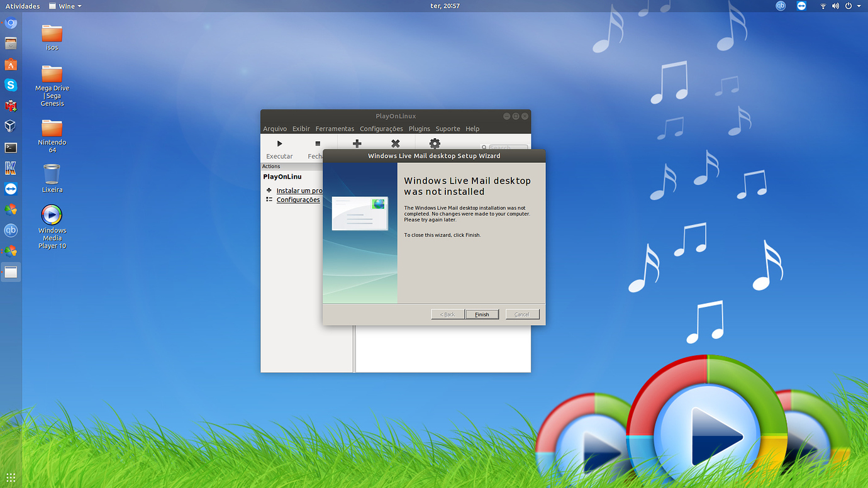
Task: Open the Suporte menu
Action: pos(448,129)
